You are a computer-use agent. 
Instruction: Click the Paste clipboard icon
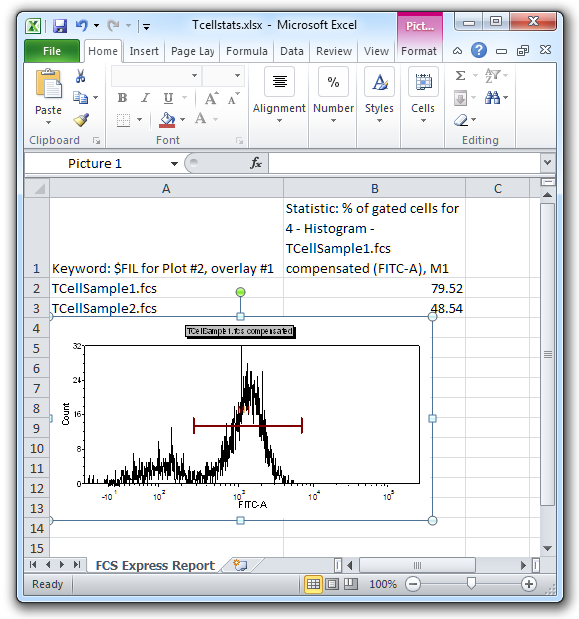[49, 84]
